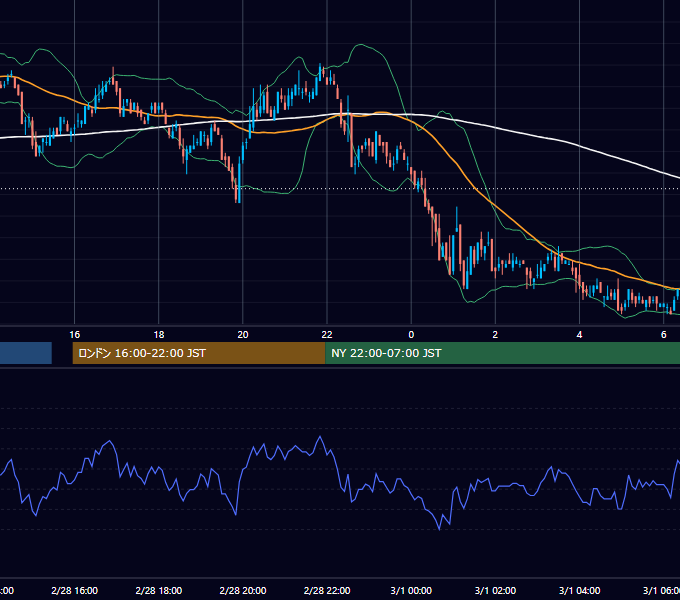Click the 0 hour label on price chart axis

tap(411, 335)
